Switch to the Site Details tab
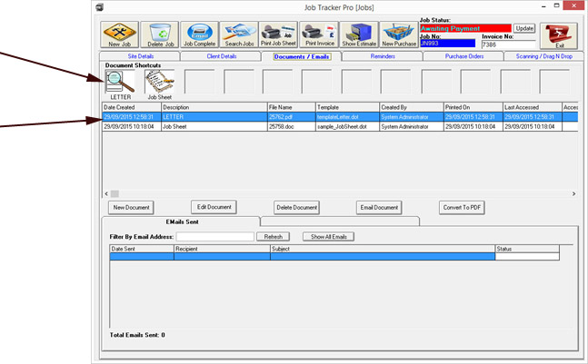588x364 pixels. [x=140, y=56]
